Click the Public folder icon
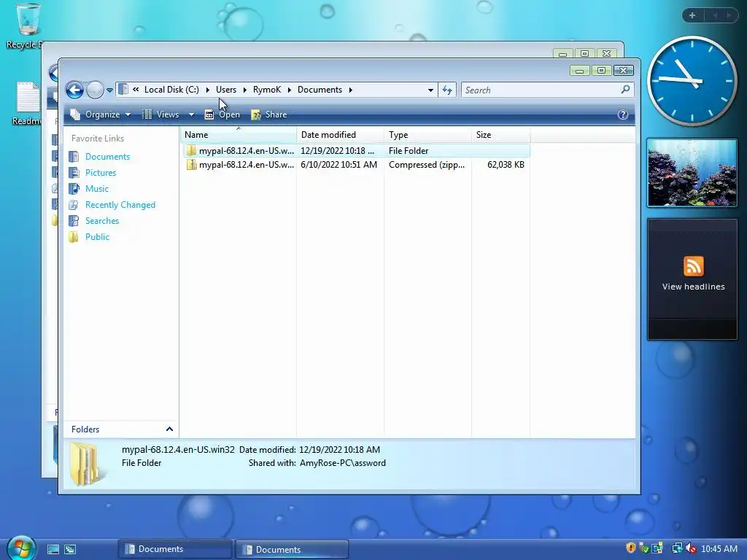The width and height of the screenshot is (747, 560). point(74,237)
